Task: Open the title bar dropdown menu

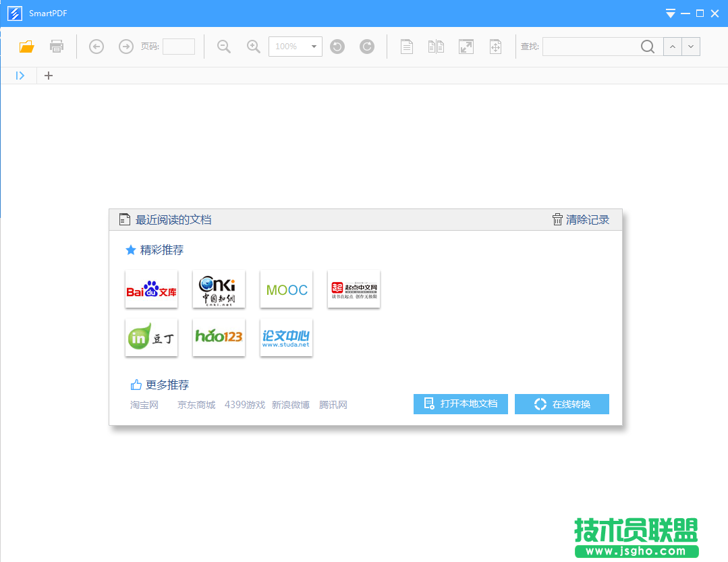Action: click(x=671, y=13)
